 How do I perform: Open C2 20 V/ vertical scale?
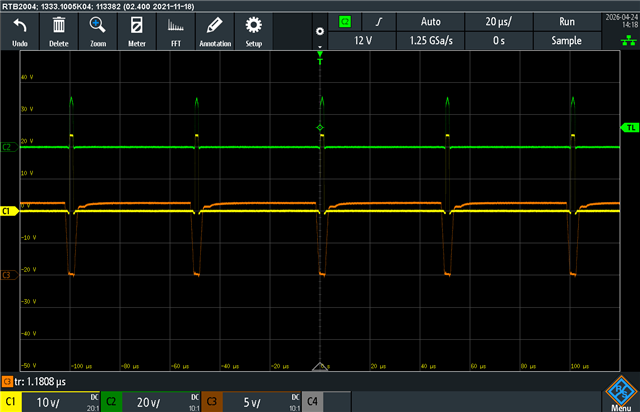pyautogui.click(x=161, y=402)
